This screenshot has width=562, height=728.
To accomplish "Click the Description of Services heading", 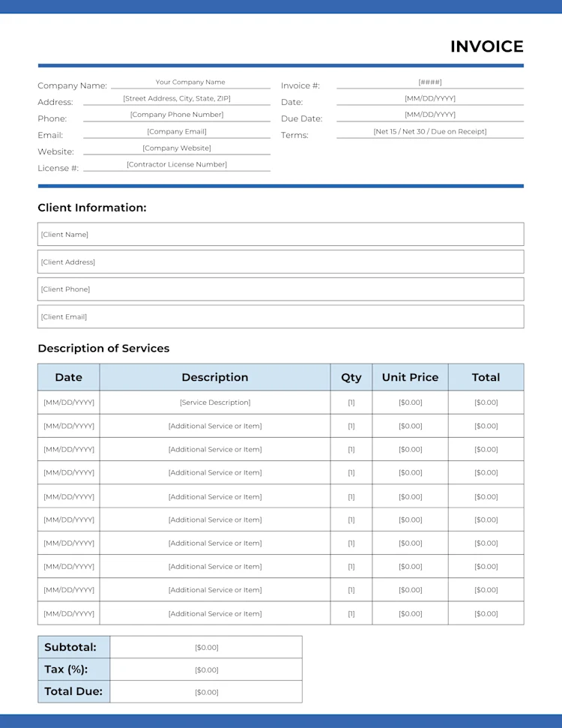I will click(x=103, y=348).
